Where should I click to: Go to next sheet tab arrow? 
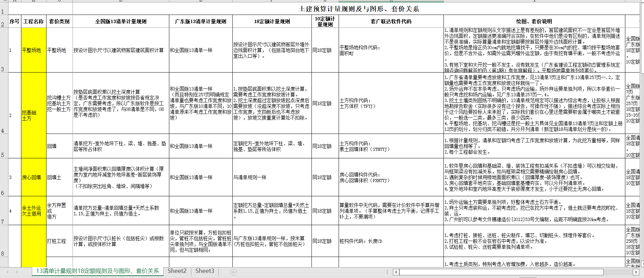pos(17,272)
